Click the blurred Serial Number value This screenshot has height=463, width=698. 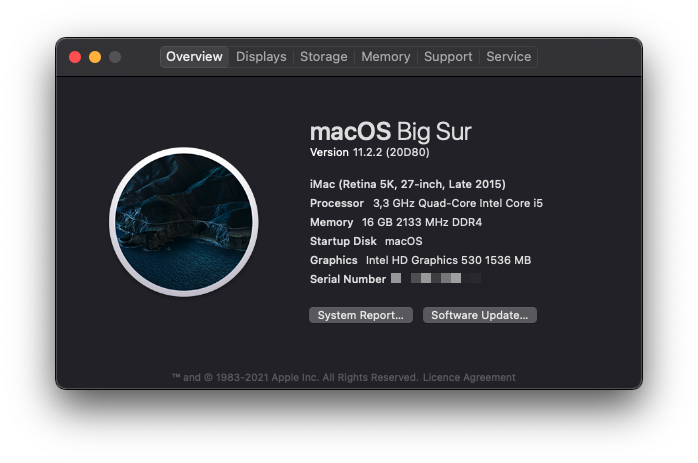438,279
